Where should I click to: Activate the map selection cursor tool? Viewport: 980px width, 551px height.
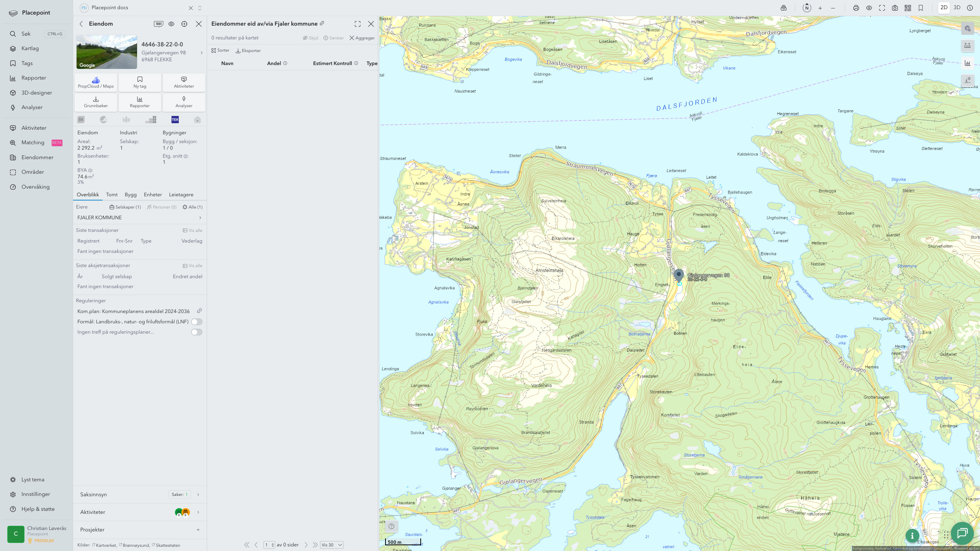click(x=967, y=29)
